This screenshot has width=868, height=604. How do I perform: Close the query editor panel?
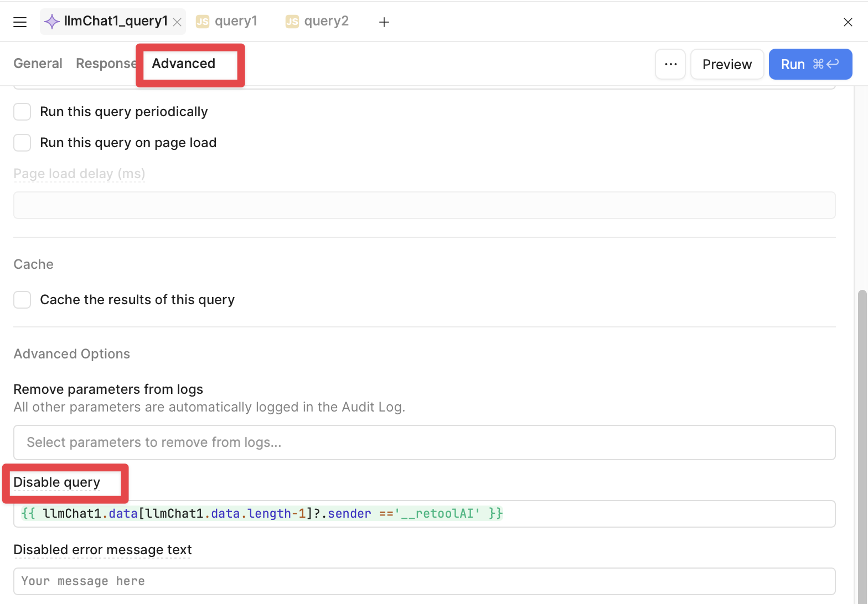[x=848, y=22]
